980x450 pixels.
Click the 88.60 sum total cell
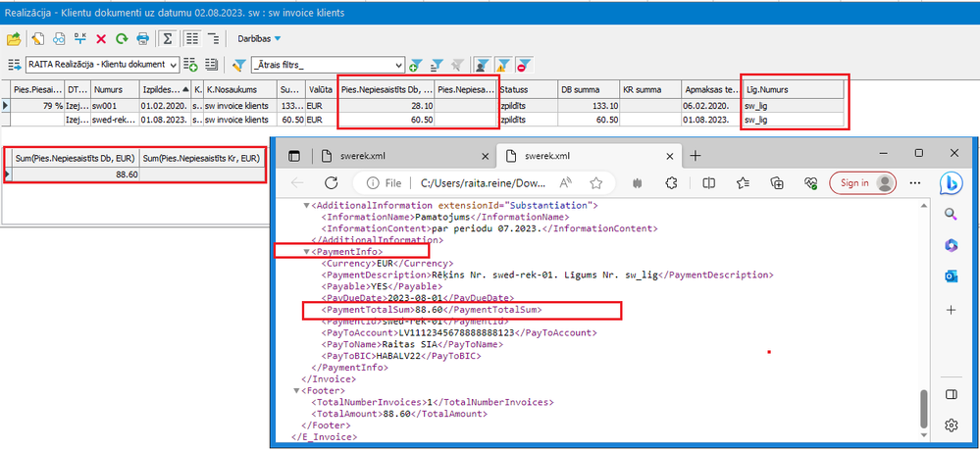click(x=76, y=175)
